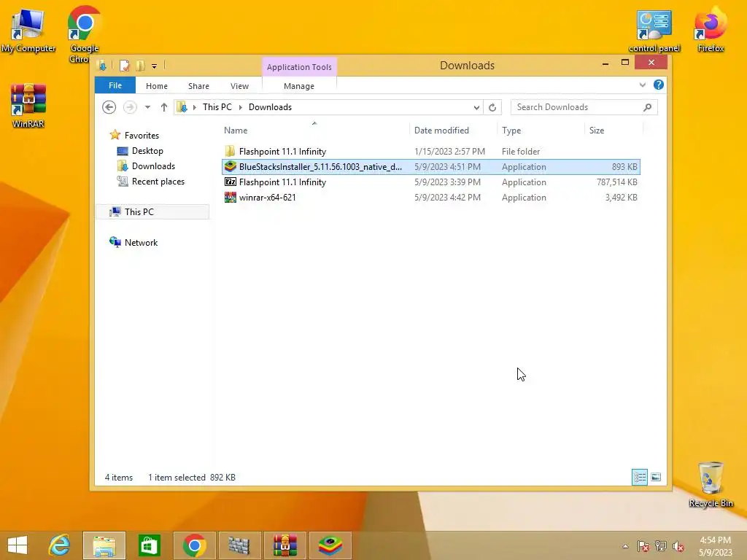The image size is (747, 560).
Task: Open WinRAR desktop shortcut
Action: pos(28,106)
